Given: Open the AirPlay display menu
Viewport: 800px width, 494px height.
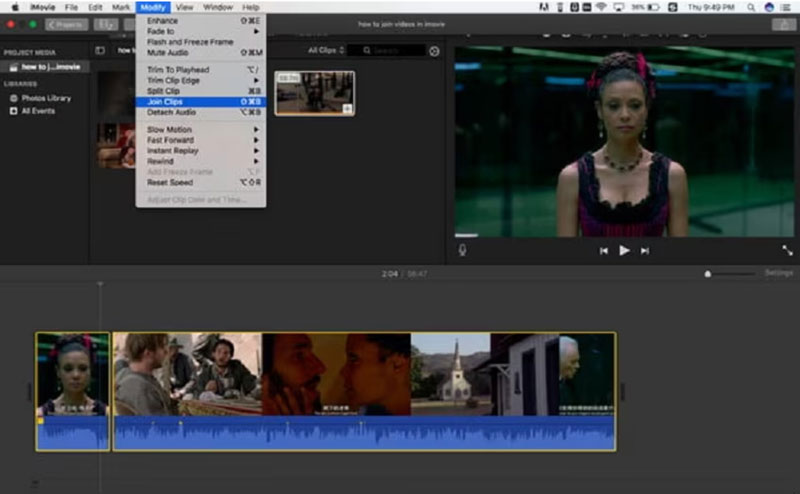Looking at the screenshot, I should point(619,7).
